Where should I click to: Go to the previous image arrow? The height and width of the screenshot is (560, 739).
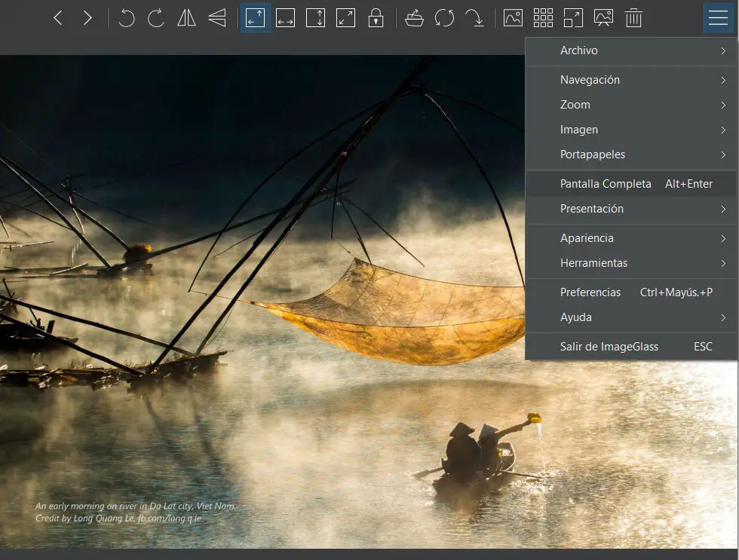[58, 18]
